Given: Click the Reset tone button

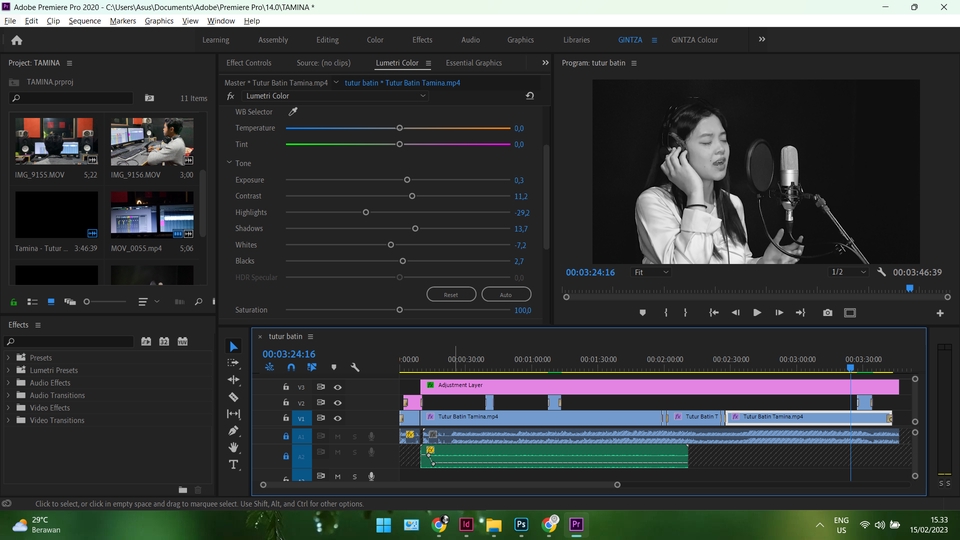Looking at the screenshot, I should point(451,295).
